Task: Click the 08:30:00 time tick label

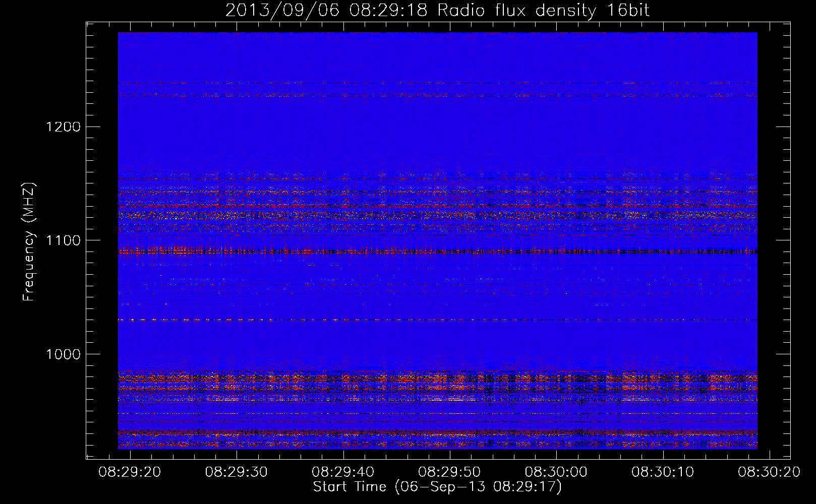Action: point(556,472)
